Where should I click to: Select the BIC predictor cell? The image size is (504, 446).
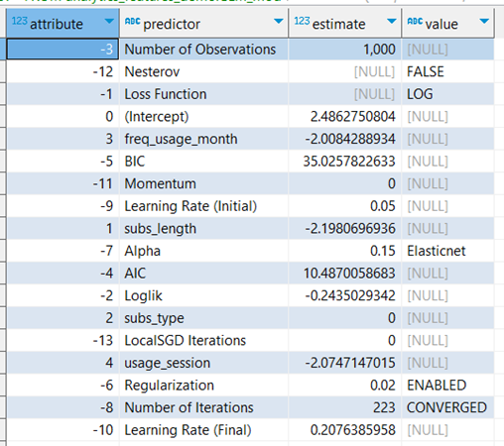[x=203, y=162]
